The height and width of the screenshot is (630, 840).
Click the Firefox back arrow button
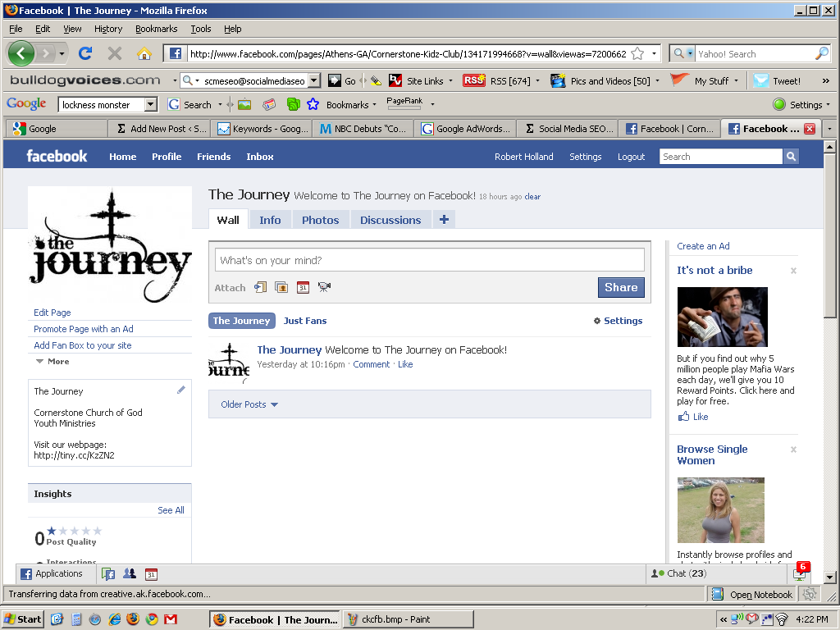coord(21,53)
